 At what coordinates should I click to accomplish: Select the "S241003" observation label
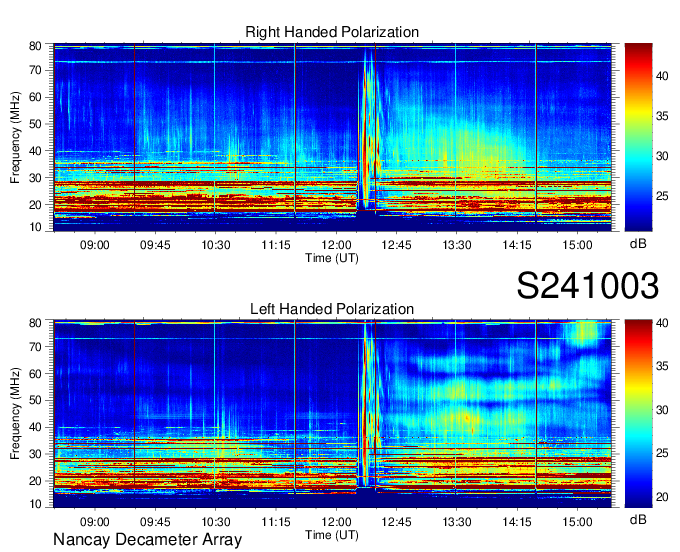(x=588, y=286)
